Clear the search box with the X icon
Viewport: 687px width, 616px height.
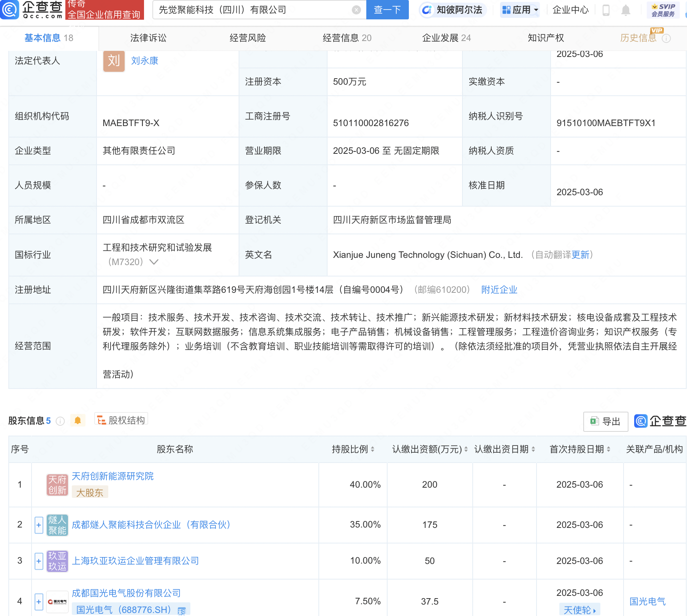click(356, 10)
